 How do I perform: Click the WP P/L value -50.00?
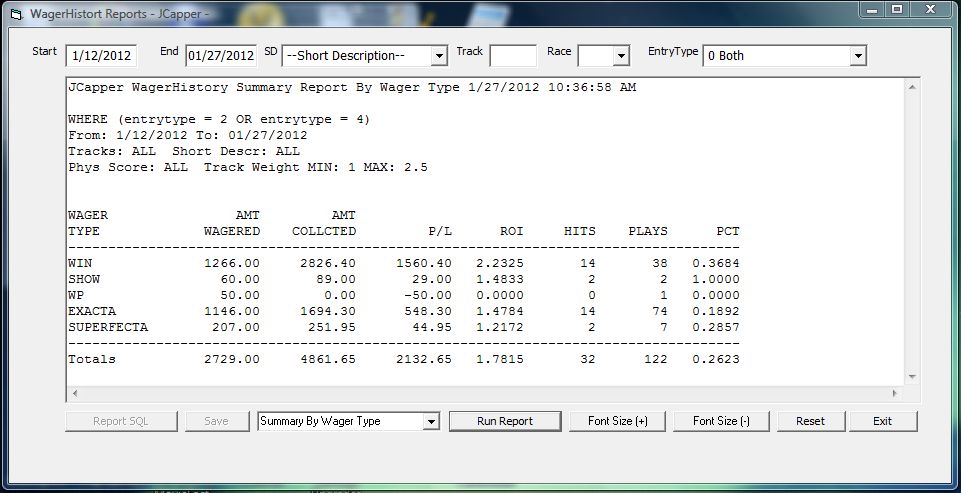pyautogui.click(x=428, y=295)
